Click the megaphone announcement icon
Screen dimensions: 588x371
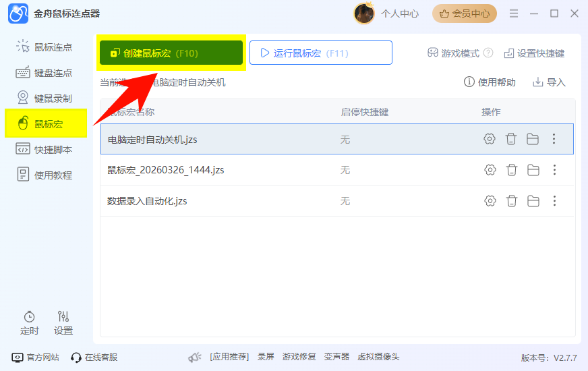[x=195, y=357]
